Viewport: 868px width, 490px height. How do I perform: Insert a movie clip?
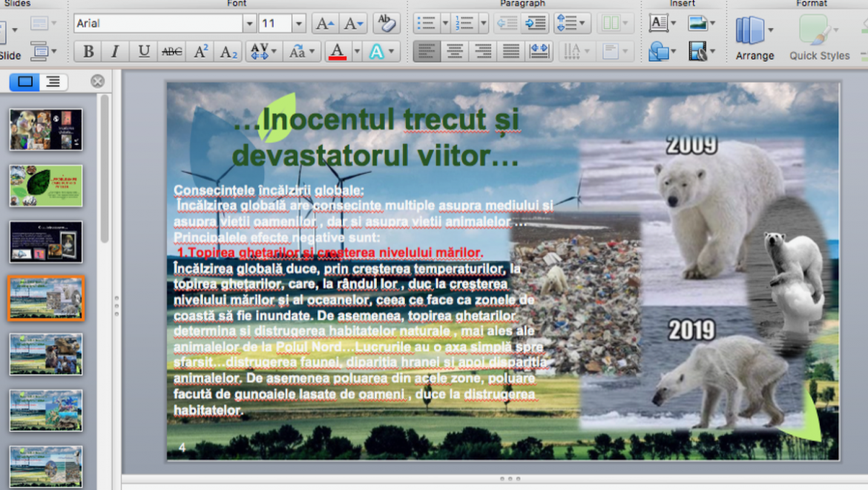point(697,50)
